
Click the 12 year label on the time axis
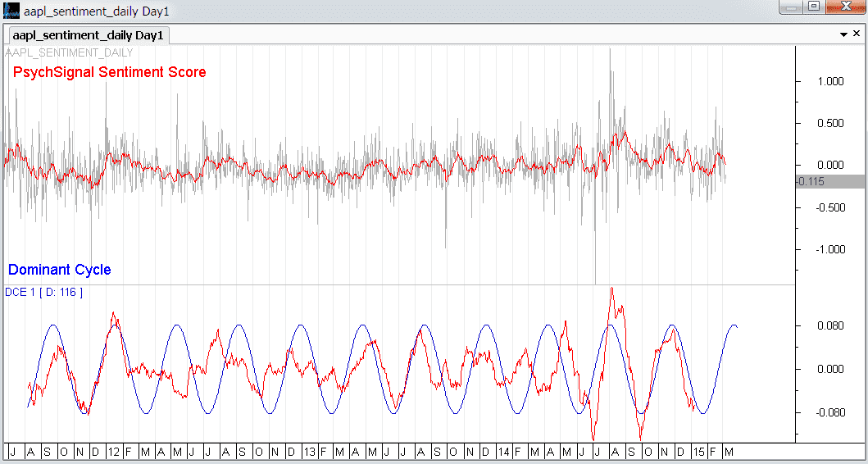[113, 452]
